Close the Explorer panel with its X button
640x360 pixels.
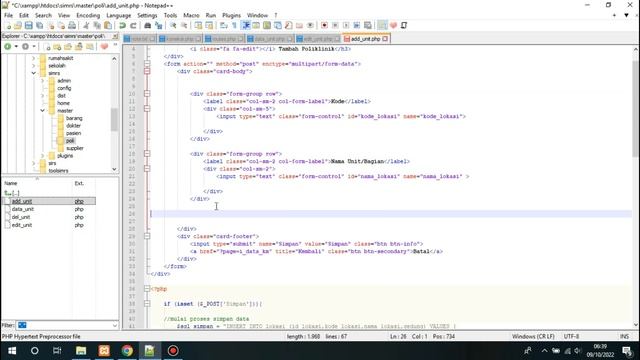116,36
